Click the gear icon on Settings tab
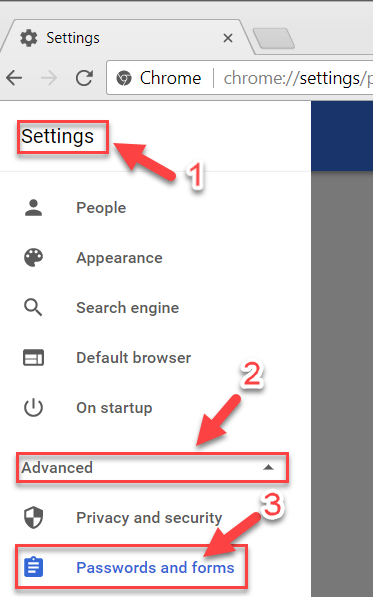Viewport: 373px width, 597px height. [x=29, y=38]
